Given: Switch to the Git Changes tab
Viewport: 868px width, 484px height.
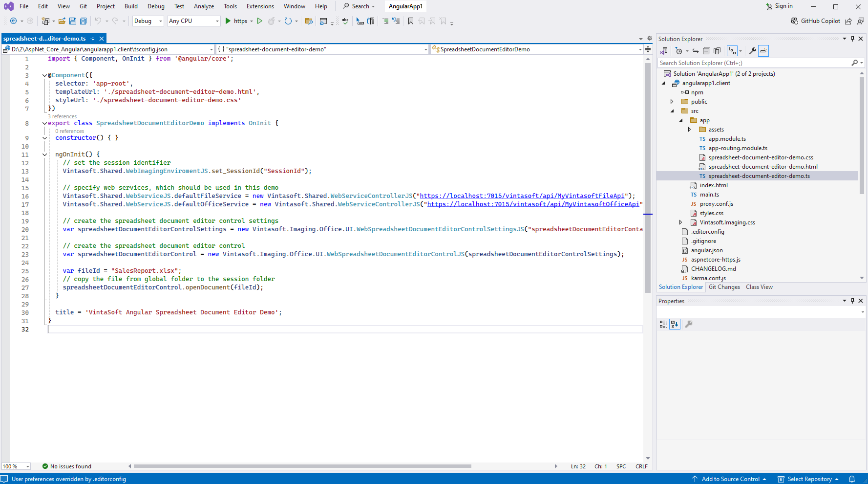Looking at the screenshot, I should [x=724, y=287].
